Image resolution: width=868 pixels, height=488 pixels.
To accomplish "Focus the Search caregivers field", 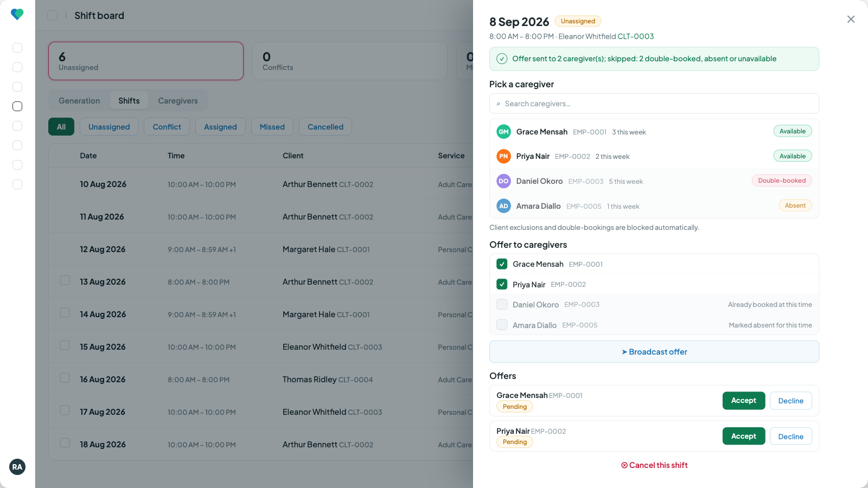I will [654, 104].
